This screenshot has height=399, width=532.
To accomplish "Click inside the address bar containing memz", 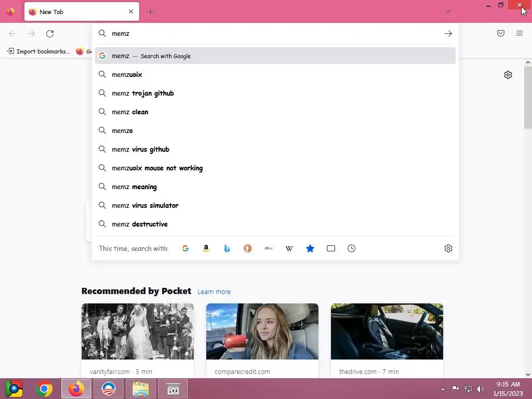I will coord(275,34).
